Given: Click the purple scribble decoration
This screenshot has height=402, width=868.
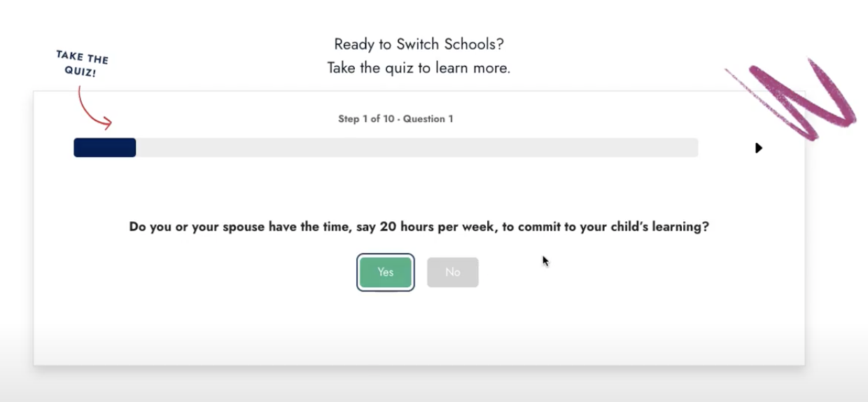Looking at the screenshot, I should tap(791, 98).
